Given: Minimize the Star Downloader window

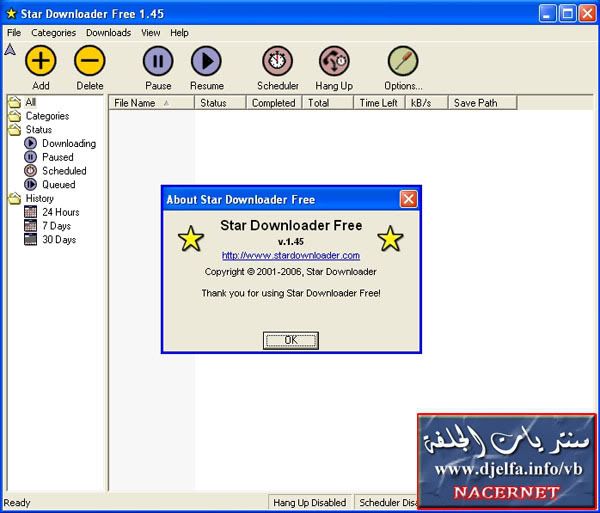Looking at the screenshot, I should click(548, 14).
